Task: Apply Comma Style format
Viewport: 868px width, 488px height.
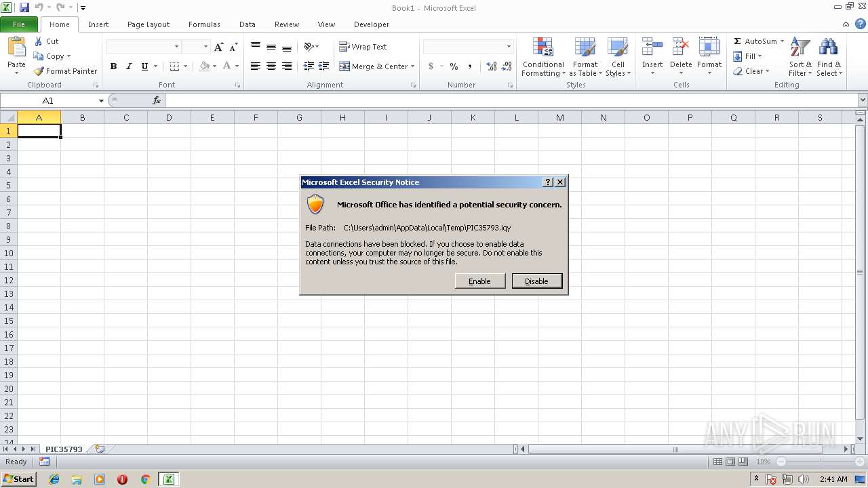Action: pyautogui.click(x=471, y=66)
